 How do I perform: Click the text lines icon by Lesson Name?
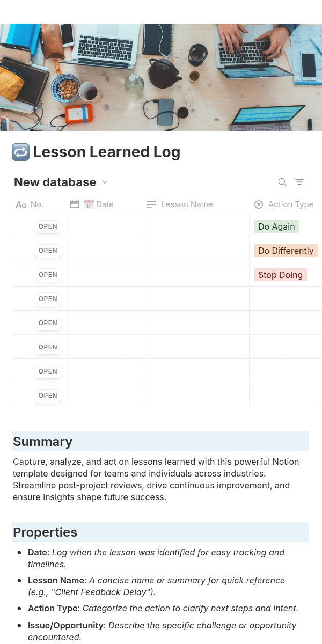(x=151, y=204)
